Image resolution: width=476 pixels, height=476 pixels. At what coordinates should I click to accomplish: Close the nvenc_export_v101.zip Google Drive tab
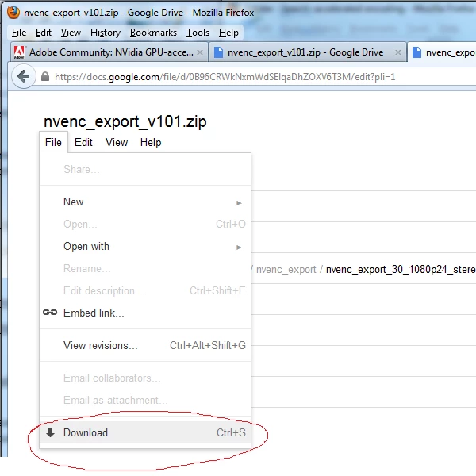click(x=398, y=52)
